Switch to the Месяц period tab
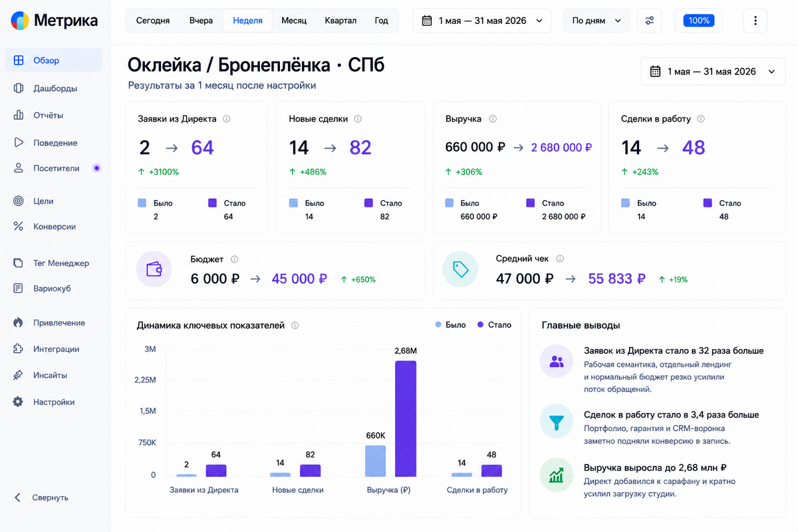Screen dimensions: 798x532 point(294,21)
